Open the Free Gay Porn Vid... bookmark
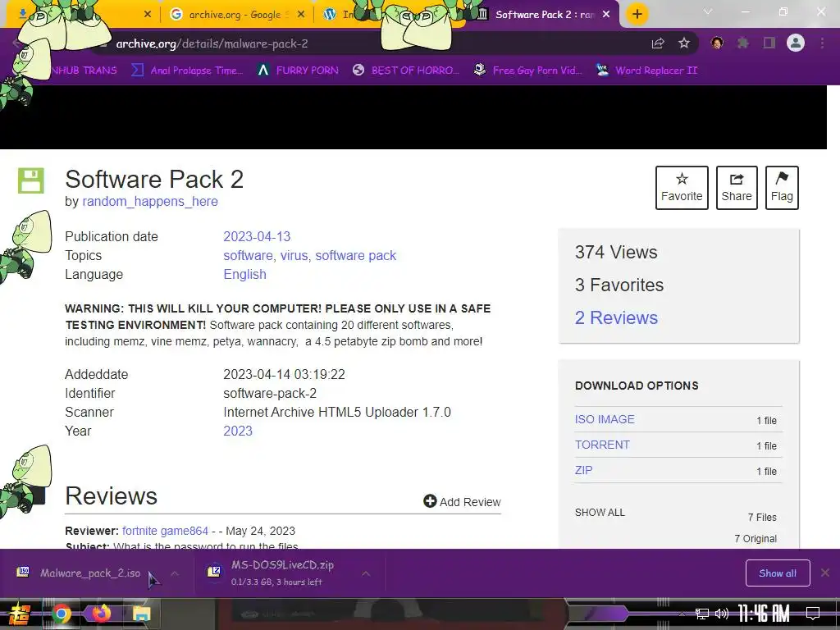 [x=528, y=71]
